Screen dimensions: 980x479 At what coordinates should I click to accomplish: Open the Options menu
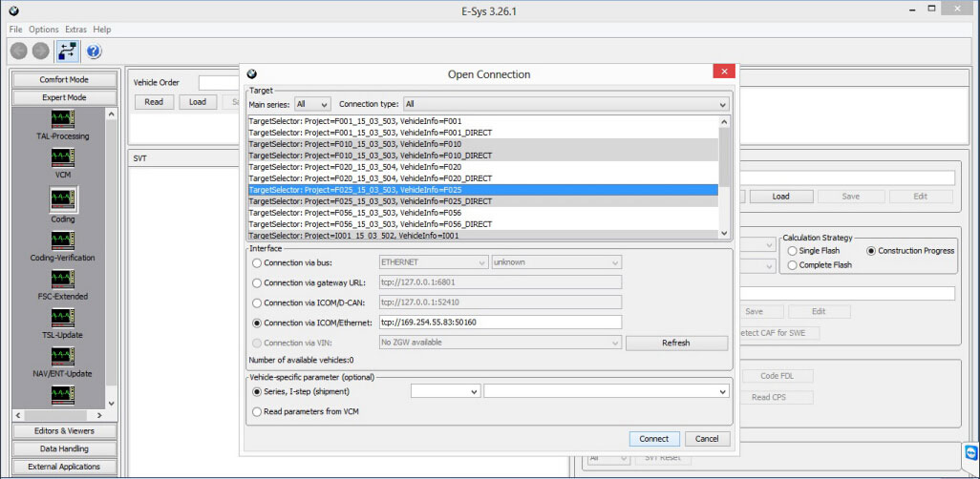[44, 30]
